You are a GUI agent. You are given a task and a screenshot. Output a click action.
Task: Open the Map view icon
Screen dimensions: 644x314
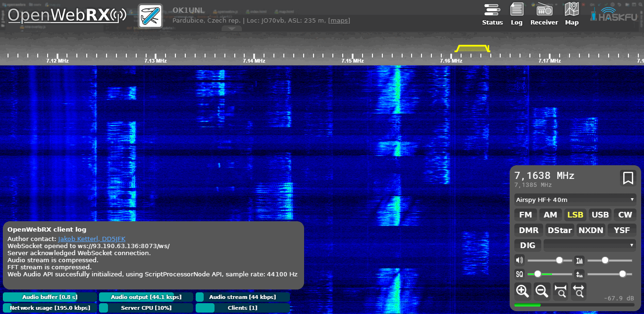[x=572, y=14]
